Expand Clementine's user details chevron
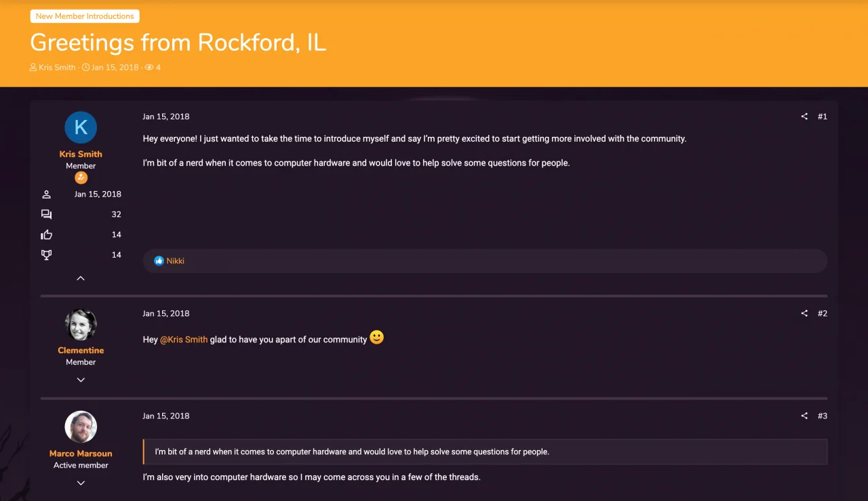The image size is (868, 501). [81, 380]
